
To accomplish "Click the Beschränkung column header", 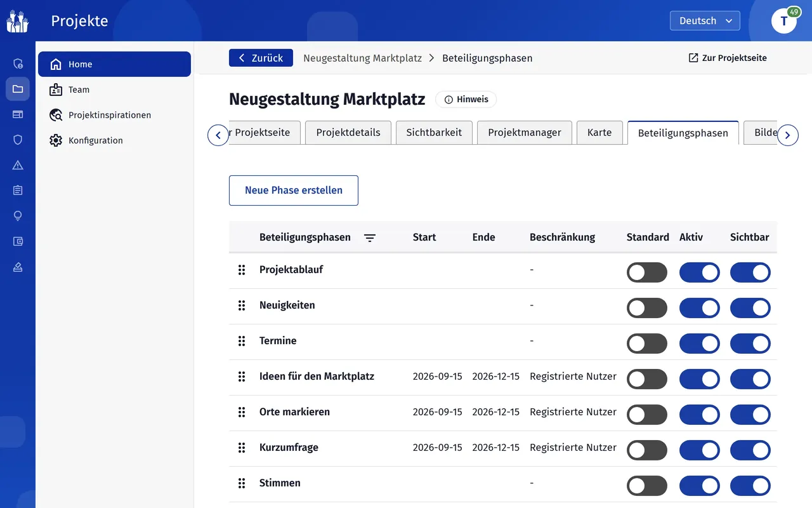I will (562, 237).
